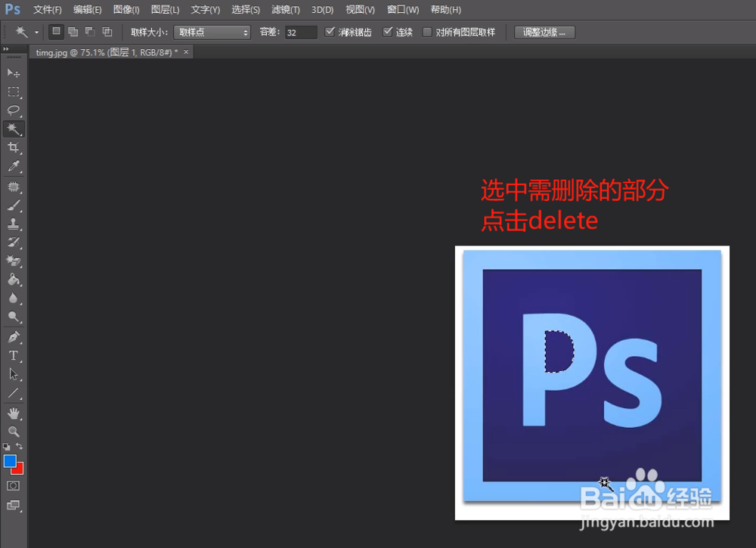The height and width of the screenshot is (548, 756).
Task: Switch to the timg.jpg document tab
Action: (x=107, y=52)
